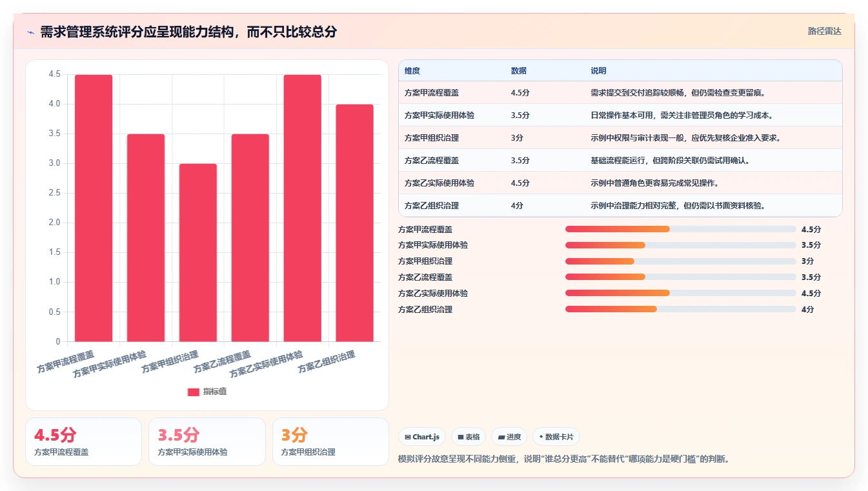Click the table cell 方案乙流程覆盖

click(432, 161)
